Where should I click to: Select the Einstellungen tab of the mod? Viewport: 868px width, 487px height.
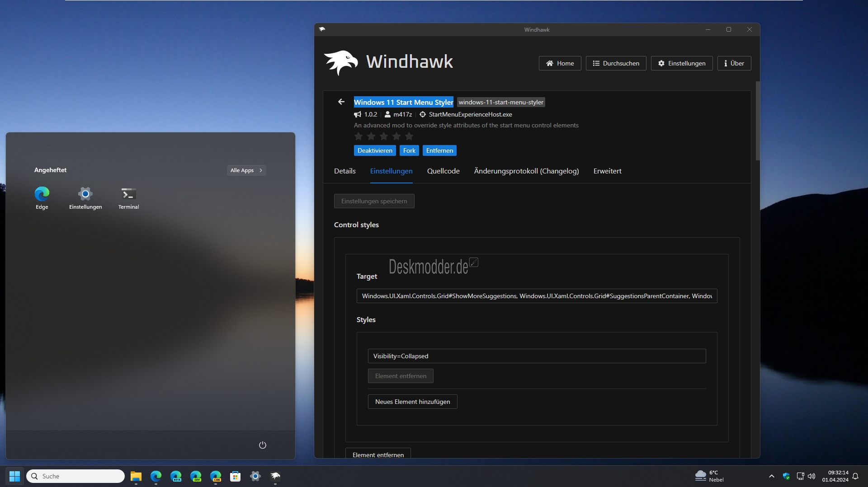coord(391,171)
